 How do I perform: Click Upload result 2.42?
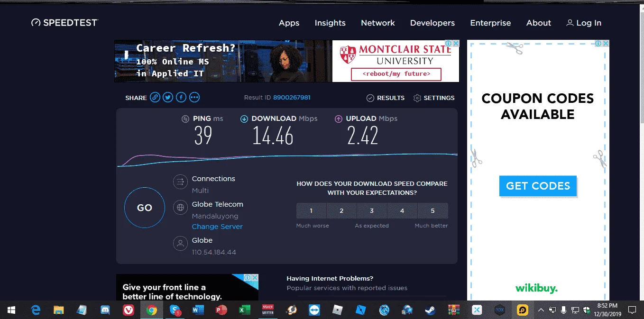point(362,137)
